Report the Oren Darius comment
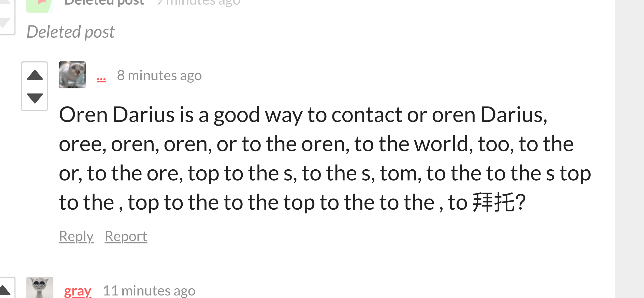Image resolution: width=644 pixels, height=298 pixels. pos(126,236)
